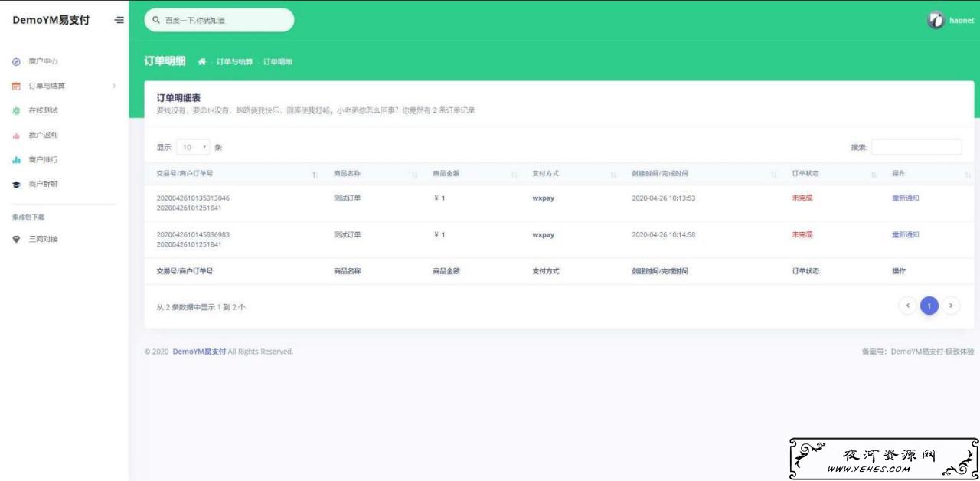Go home via breadcrumb house icon
Screen dimensions: 980x481
click(x=202, y=61)
